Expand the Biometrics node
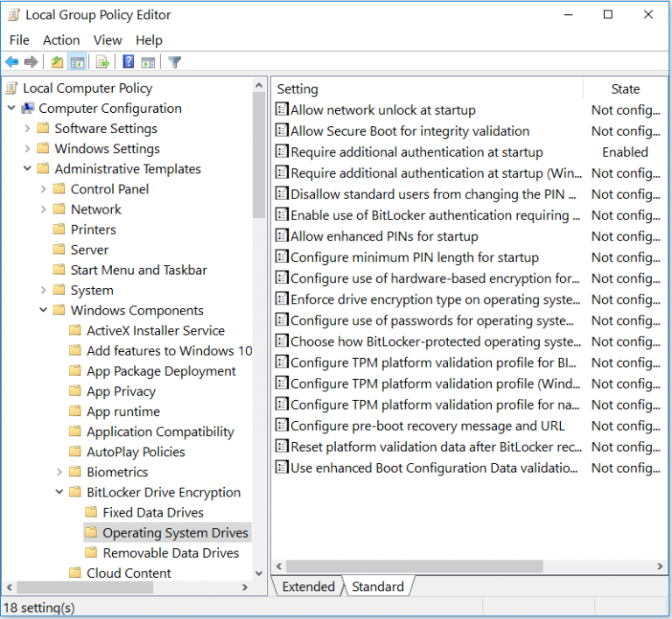Screen dimensions: 672x619 pos(59,472)
